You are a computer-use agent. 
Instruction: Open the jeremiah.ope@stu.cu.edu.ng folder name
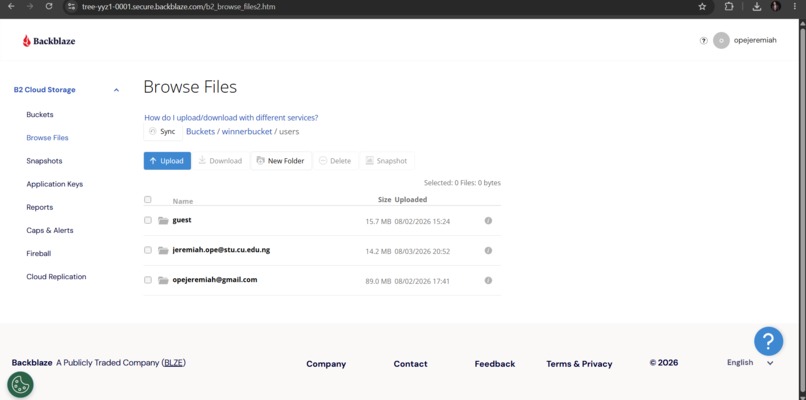point(222,250)
